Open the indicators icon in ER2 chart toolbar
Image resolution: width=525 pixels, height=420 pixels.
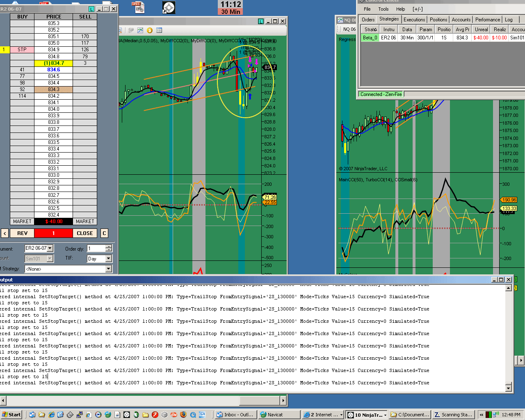(140, 30)
